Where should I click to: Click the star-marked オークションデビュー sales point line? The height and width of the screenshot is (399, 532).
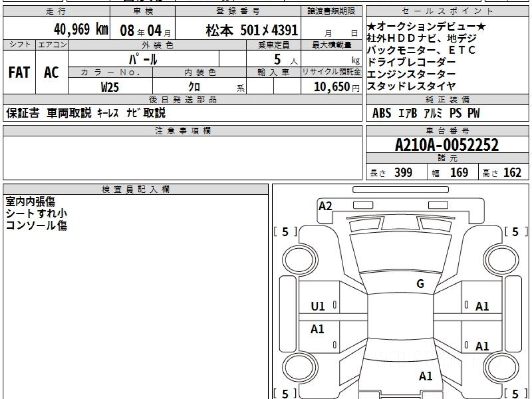point(426,27)
